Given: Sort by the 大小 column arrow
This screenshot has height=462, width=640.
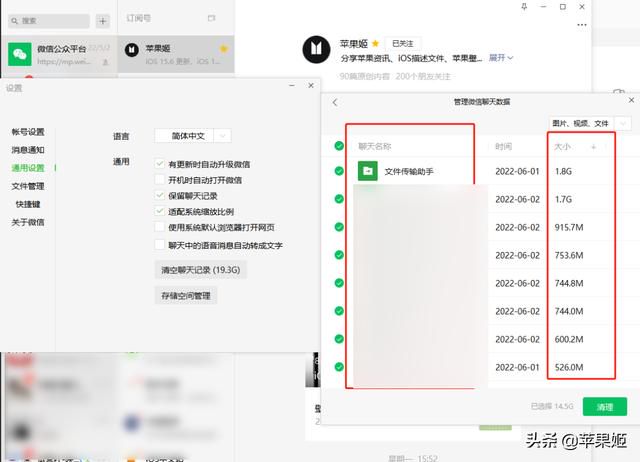Looking at the screenshot, I should [x=593, y=147].
